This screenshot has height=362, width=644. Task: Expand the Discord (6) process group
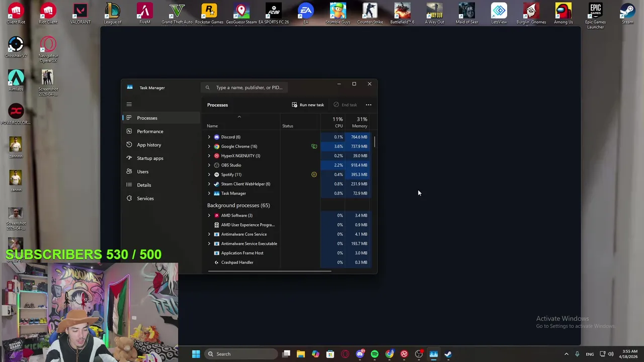pos(209,137)
